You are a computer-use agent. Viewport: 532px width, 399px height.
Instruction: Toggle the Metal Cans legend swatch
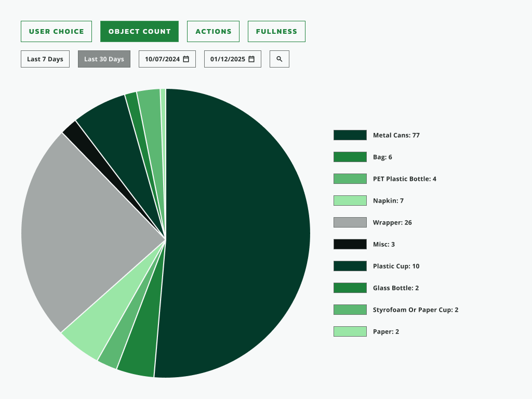coord(350,135)
